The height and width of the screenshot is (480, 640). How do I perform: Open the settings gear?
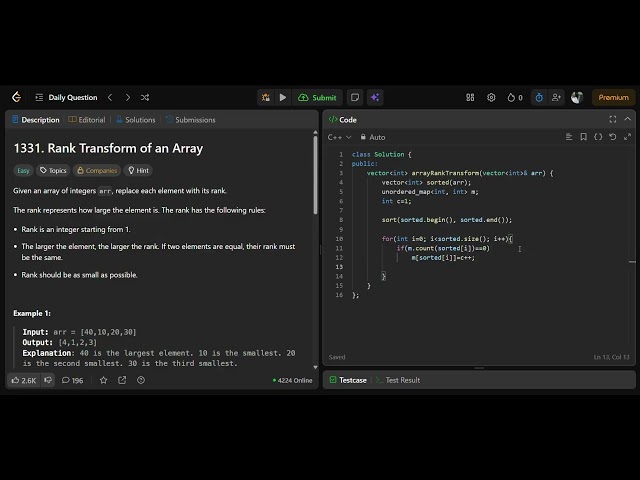(491, 97)
